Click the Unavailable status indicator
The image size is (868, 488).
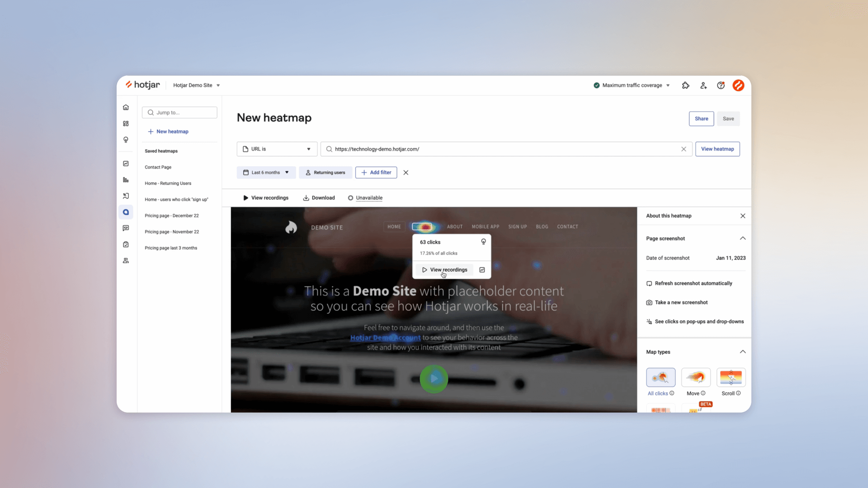(x=365, y=198)
